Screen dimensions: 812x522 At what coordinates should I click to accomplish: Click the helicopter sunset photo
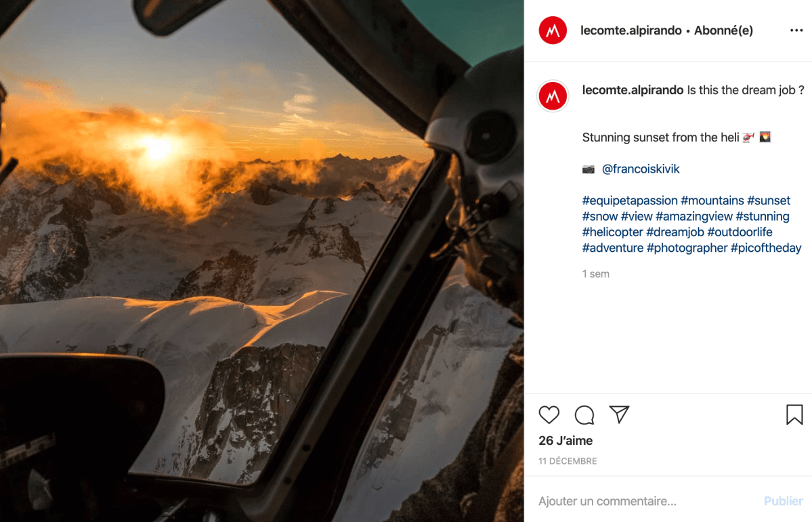pos(261,261)
